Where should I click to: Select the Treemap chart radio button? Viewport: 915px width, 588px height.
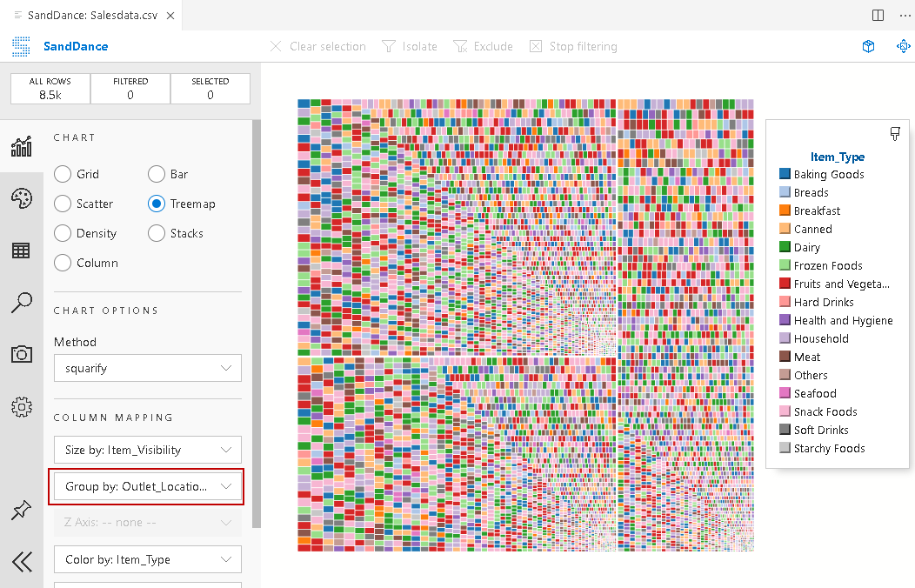coord(157,204)
